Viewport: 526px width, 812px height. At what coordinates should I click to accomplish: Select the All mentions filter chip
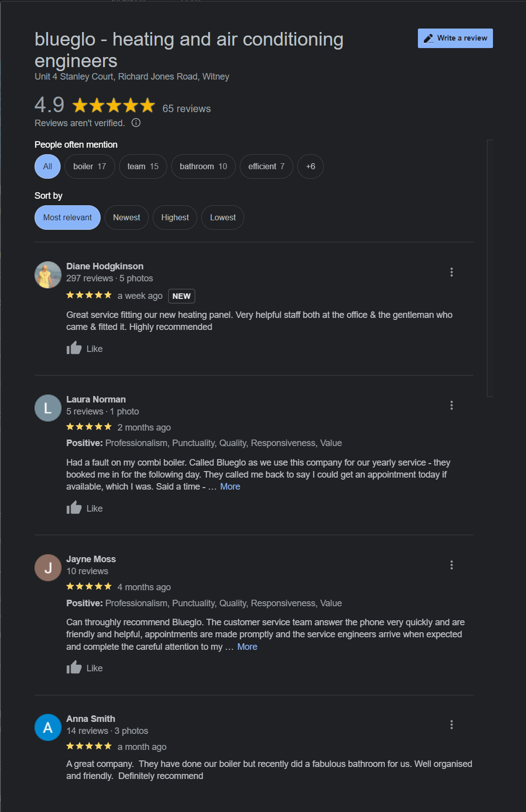[47, 166]
